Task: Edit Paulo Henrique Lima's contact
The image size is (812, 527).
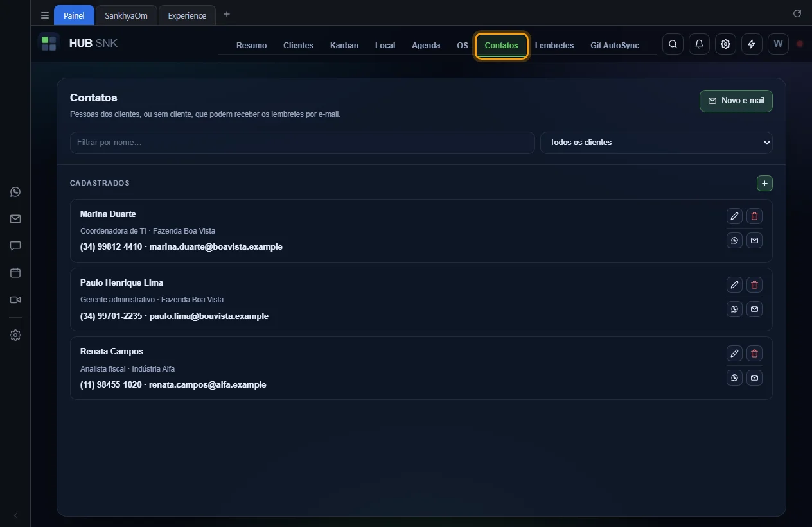Action: tap(734, 285)
